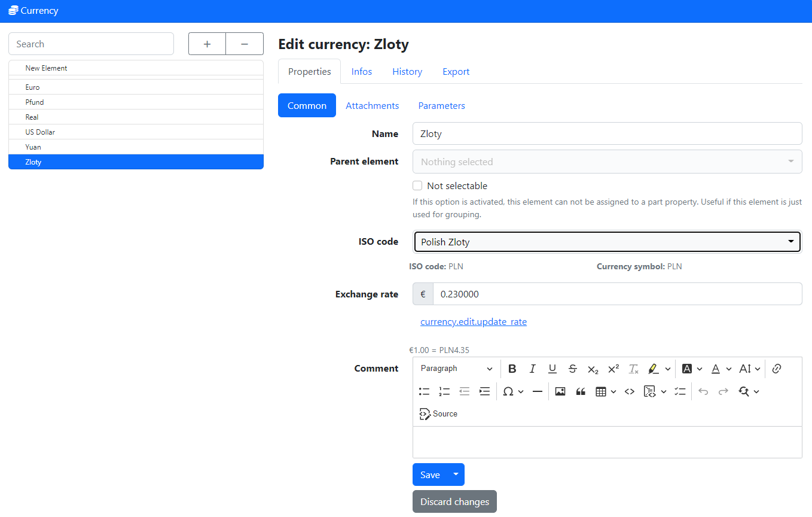Open the Attachments sub-tab
This screenshot has height=517, width=812.
pos(372,105)
